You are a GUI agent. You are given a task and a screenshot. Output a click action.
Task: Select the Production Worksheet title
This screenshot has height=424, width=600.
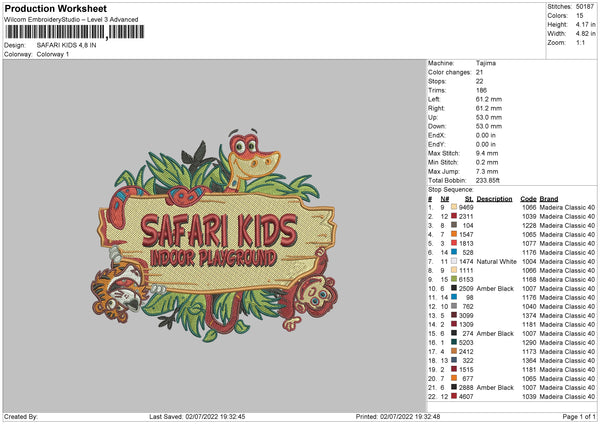coord(55,8)
